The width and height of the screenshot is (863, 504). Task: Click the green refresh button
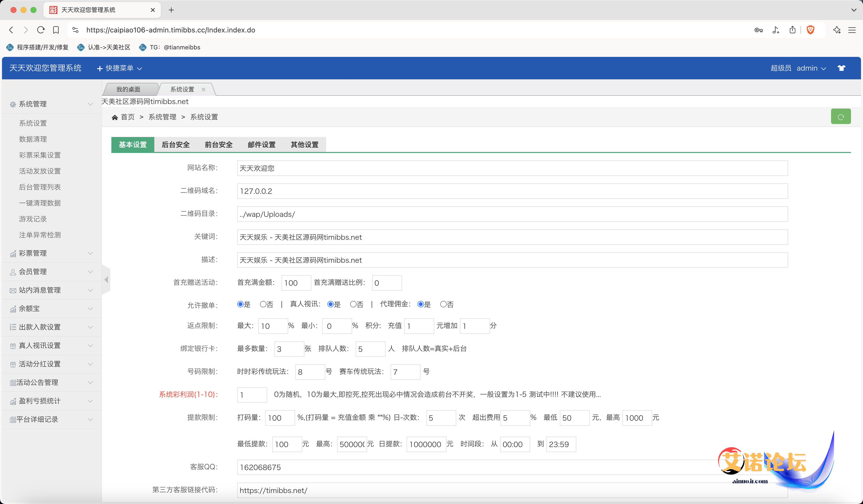[x=841, y=117]
